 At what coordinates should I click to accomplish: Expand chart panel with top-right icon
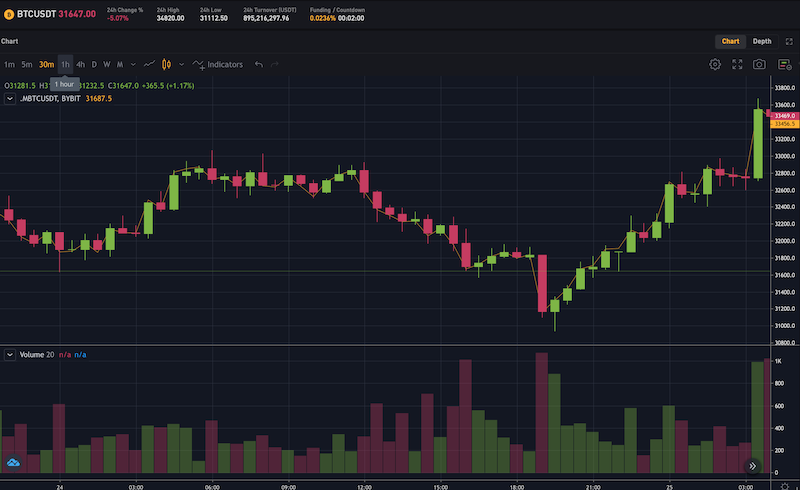click(789, 41)
